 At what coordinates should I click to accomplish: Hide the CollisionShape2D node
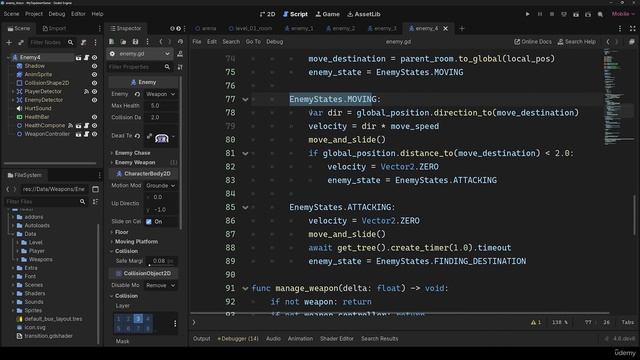pyautogui.click(x=94, y=83)
